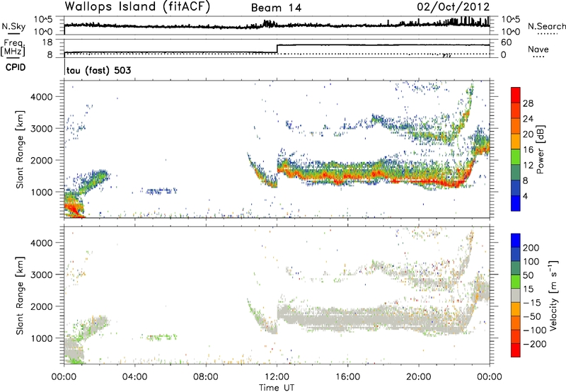Pick the bright blue top Velocity colorbar segment
This screenshot has width=566, height=392.
coord(516,241)
